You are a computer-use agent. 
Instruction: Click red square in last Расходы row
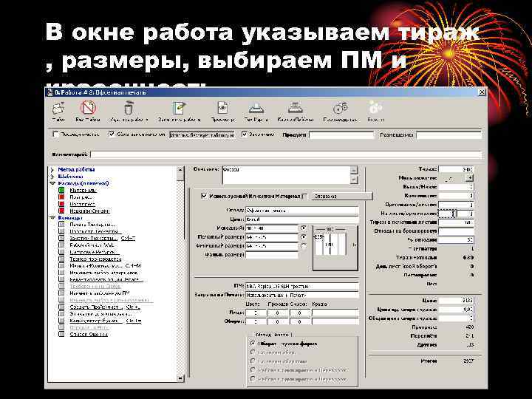(61, 211)
